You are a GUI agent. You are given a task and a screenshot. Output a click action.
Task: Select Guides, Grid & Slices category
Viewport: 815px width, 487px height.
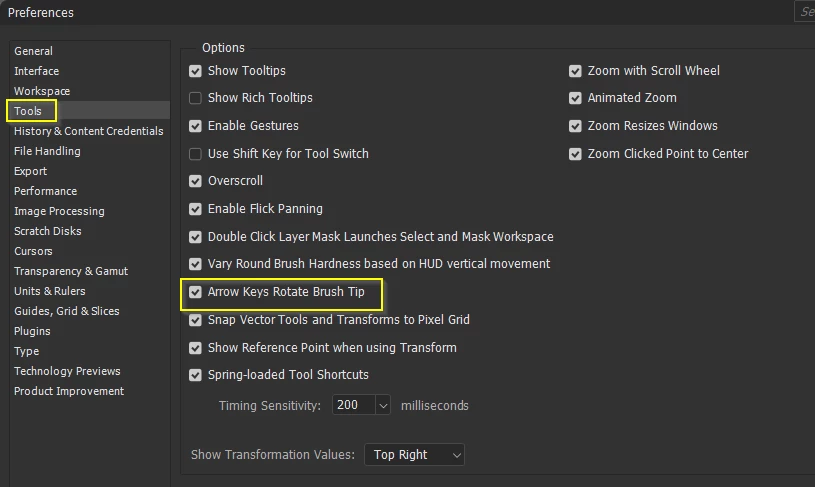coord(67,311)
